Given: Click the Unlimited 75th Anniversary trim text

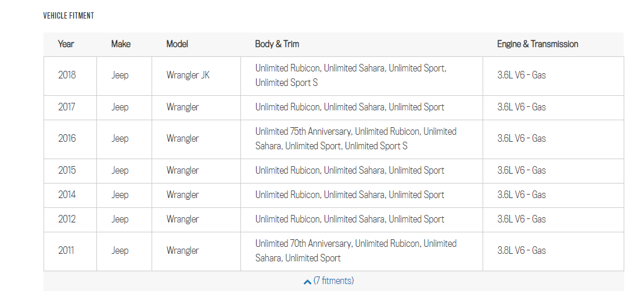Looking at the screenshot, I should (x=303, y=132).
